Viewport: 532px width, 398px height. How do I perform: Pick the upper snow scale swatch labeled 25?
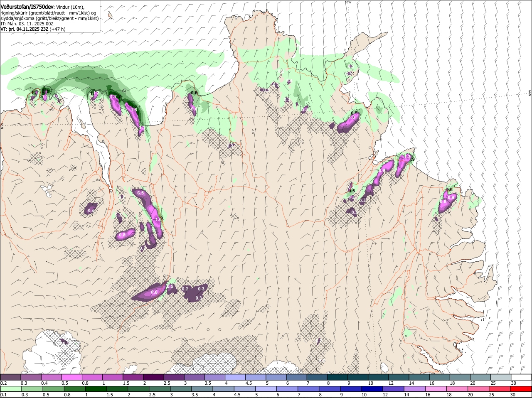pos(501,377)
